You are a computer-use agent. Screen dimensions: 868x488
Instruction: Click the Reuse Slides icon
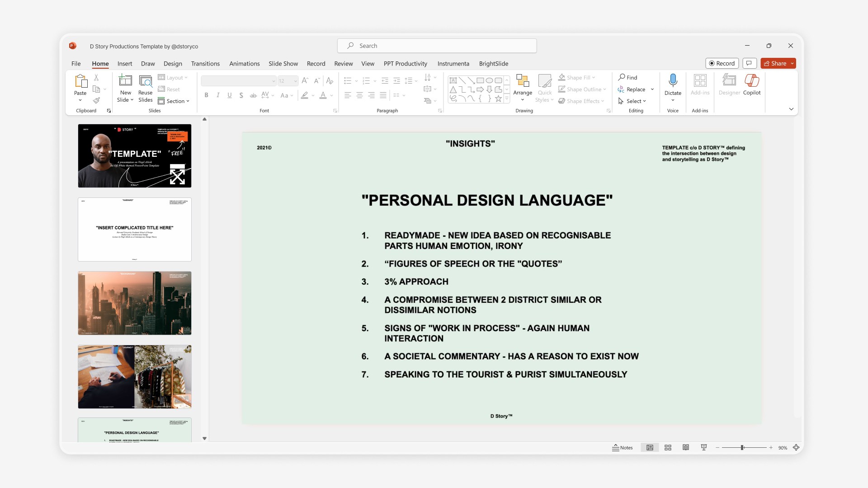[x=145, y=81]
